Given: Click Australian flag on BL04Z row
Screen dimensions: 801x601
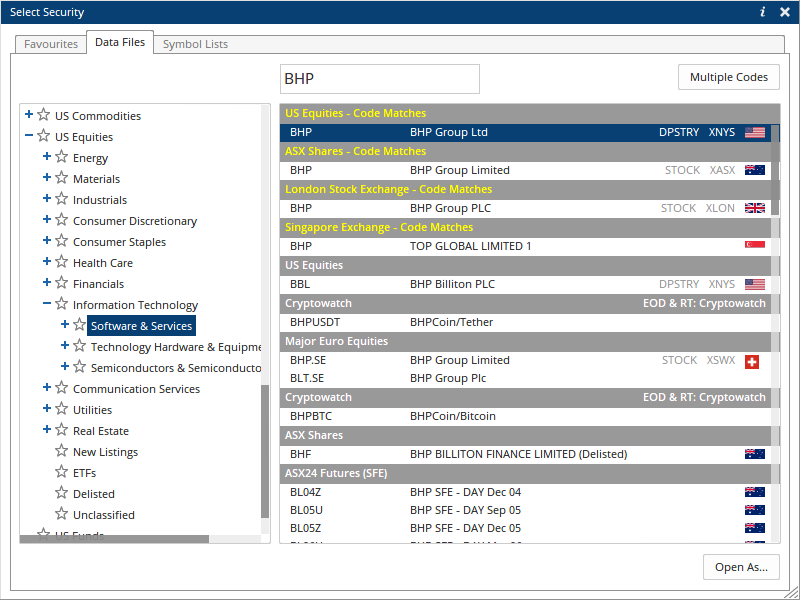Looking at the screenshot, I should [x=755, y=492].
